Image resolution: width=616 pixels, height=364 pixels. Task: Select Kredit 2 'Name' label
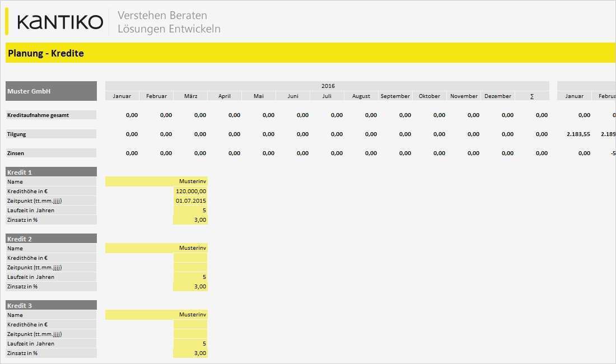51,248
